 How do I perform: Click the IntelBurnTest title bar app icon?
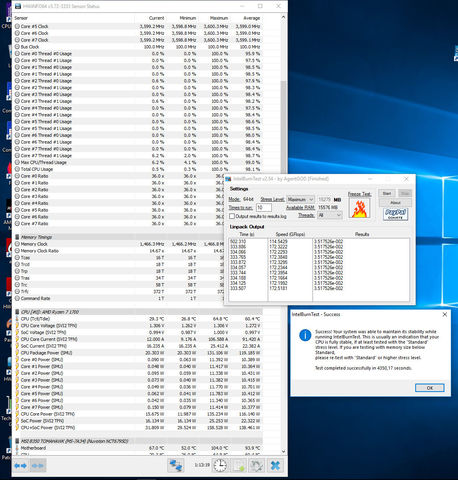pyautogui.click(x=228, y=179)
